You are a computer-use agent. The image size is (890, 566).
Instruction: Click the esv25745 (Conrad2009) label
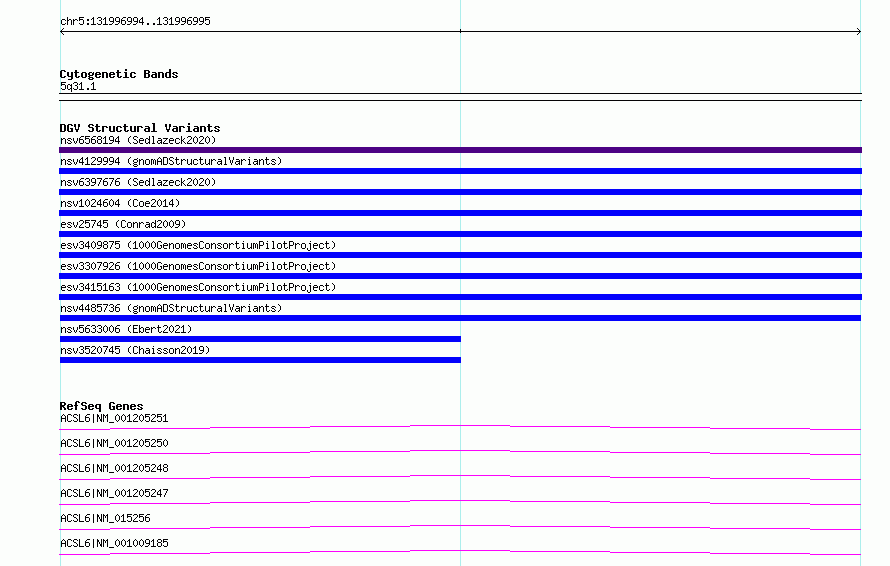[123, 224]
